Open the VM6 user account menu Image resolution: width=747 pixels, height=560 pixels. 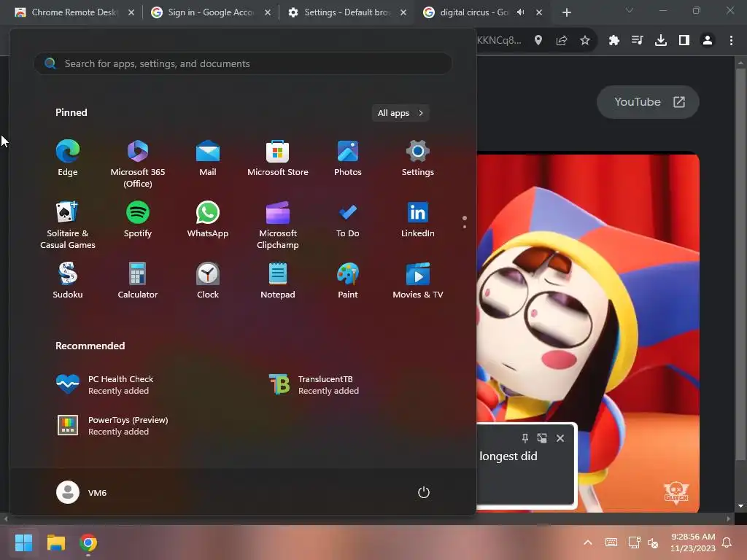coord(82,492)
